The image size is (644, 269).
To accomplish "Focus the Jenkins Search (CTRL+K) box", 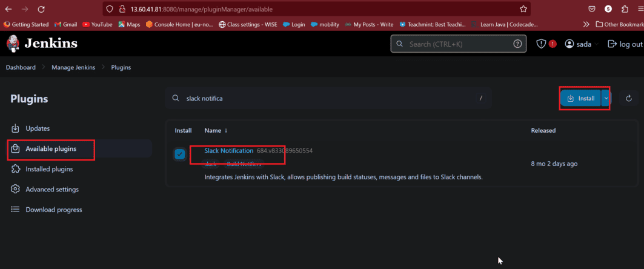I will (x=459, y=44).
